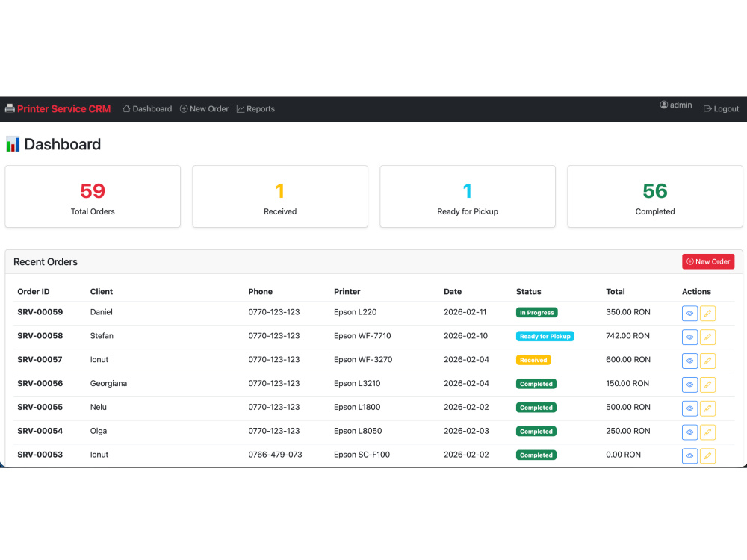747x560 pixels.
Task: View order SRV-00055 with the eye icon
Action: point(689,408)
